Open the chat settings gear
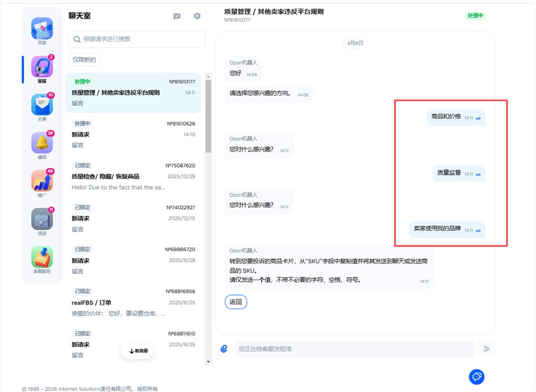The width and height of the screenshot is (536, 392). [x=197, y=16]
